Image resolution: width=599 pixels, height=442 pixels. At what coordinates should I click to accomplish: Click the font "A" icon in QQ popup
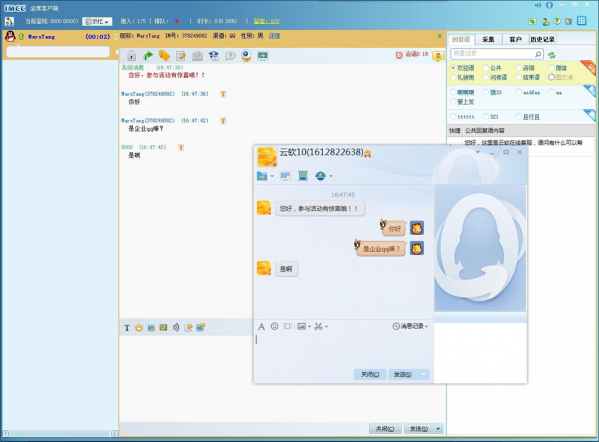(261, 326)
